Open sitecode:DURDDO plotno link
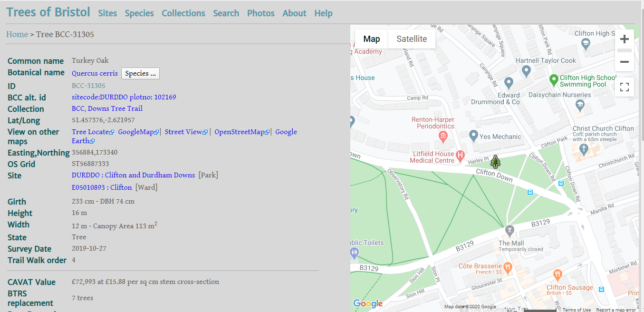This screenshot has width=644, height=312. click(x=124, y=97)
